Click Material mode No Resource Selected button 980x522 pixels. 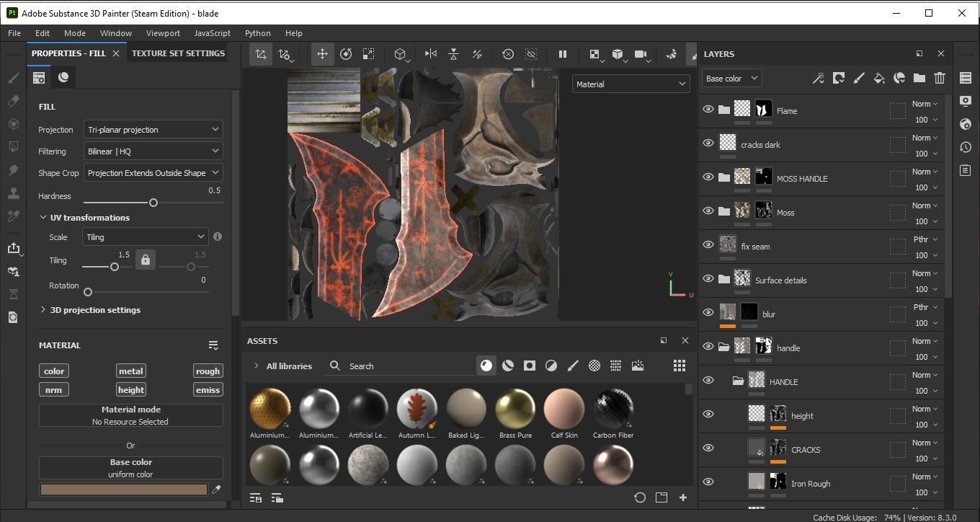[x=130, y=415]
